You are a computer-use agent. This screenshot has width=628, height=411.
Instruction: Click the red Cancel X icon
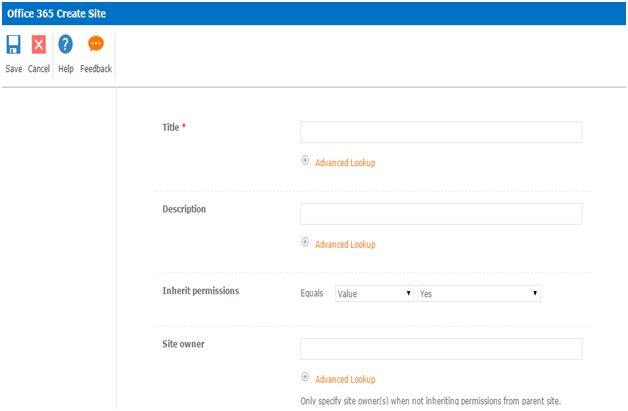click(x=39, y=44)
